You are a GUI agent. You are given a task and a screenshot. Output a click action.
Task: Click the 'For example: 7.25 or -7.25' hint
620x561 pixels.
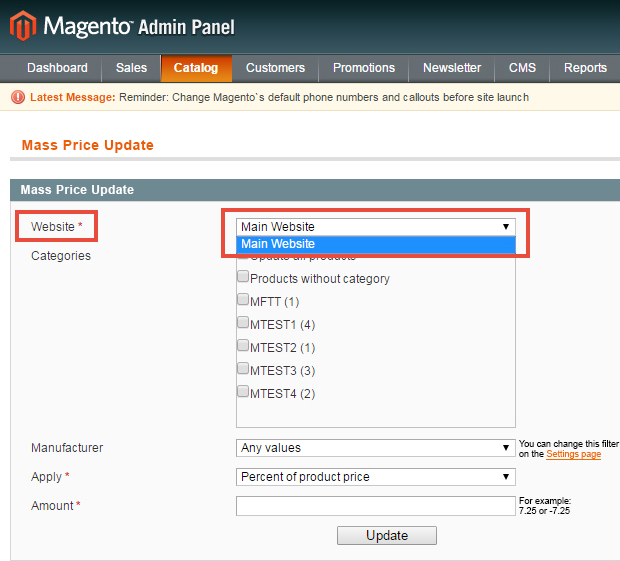(x=545, y=506)
